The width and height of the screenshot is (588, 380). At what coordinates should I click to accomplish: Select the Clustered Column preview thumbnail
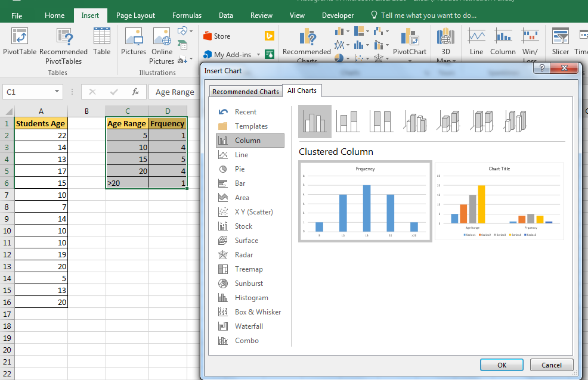tap(364, 202)
